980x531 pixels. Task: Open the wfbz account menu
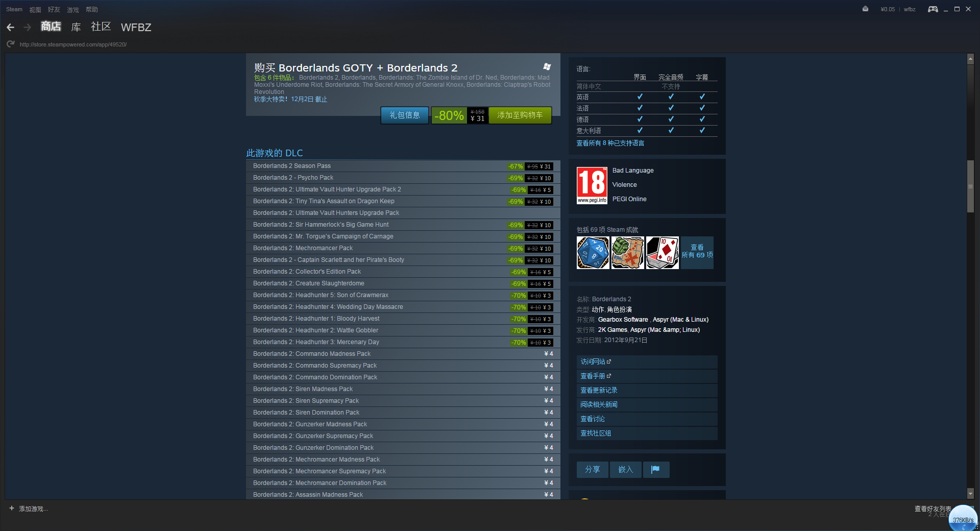point(910,9)
